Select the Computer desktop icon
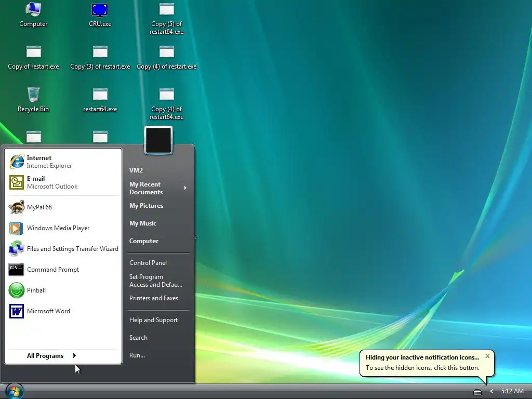This screenshot has height=399, width=532. click(33, 15)
